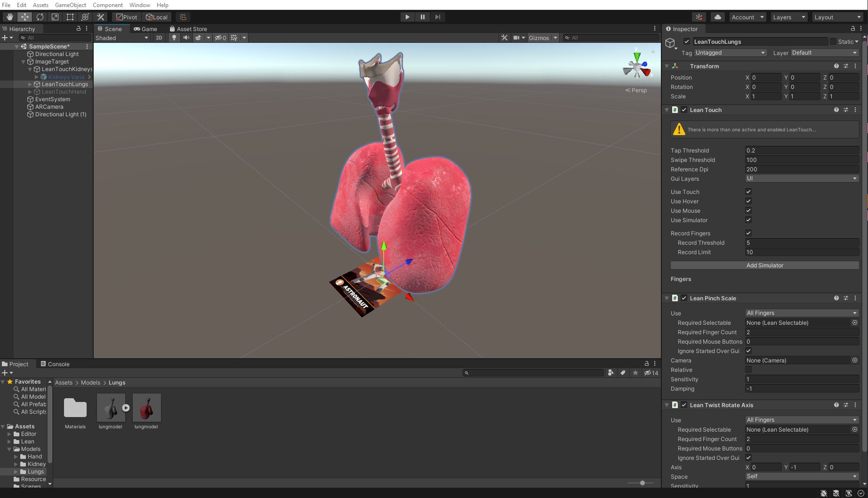Toggle scene audio speaker icon
The image size is (868, 498).
point(186,38)
